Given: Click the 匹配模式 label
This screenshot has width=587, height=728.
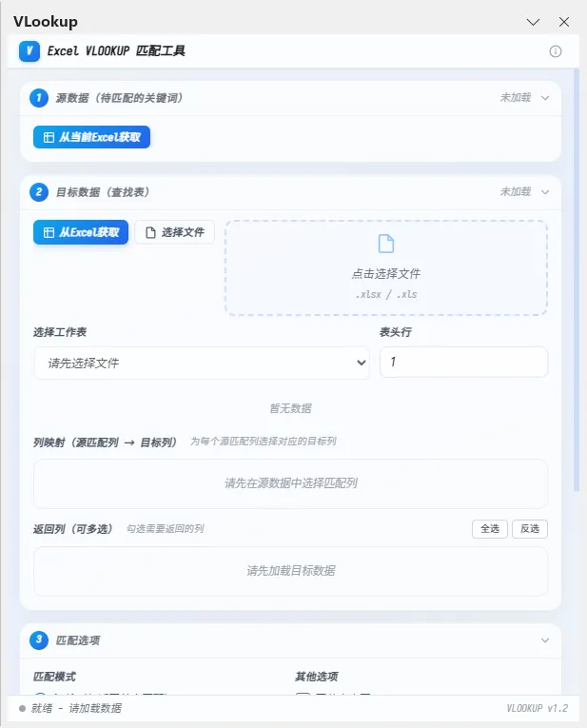Looking at the screenshot, I should 54,677.
